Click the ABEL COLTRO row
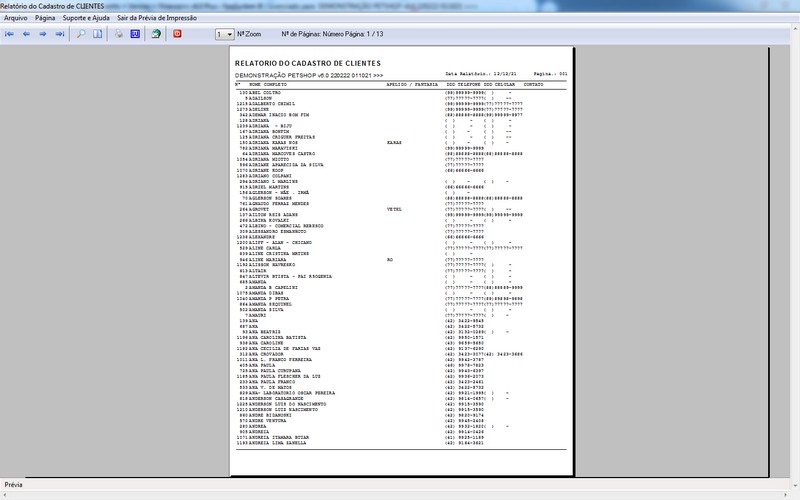 click(x=401, y=93)
